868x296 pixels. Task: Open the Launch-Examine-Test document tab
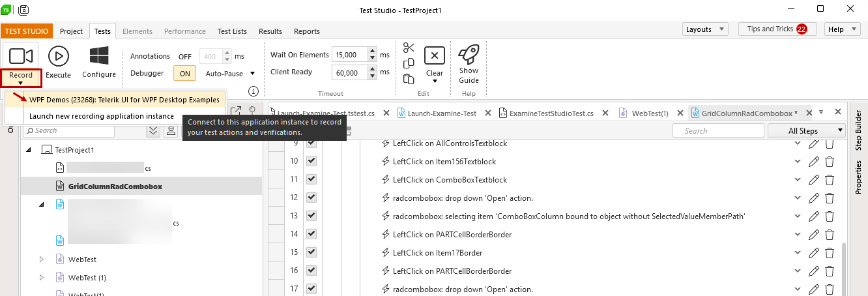pos(442,113)
